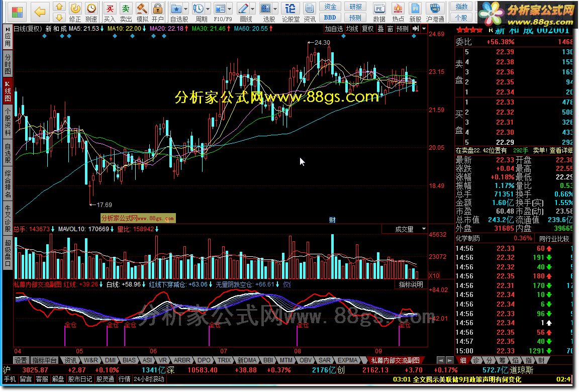
Task: Select the EXPMA indicator tab
Action: (347, 360)
